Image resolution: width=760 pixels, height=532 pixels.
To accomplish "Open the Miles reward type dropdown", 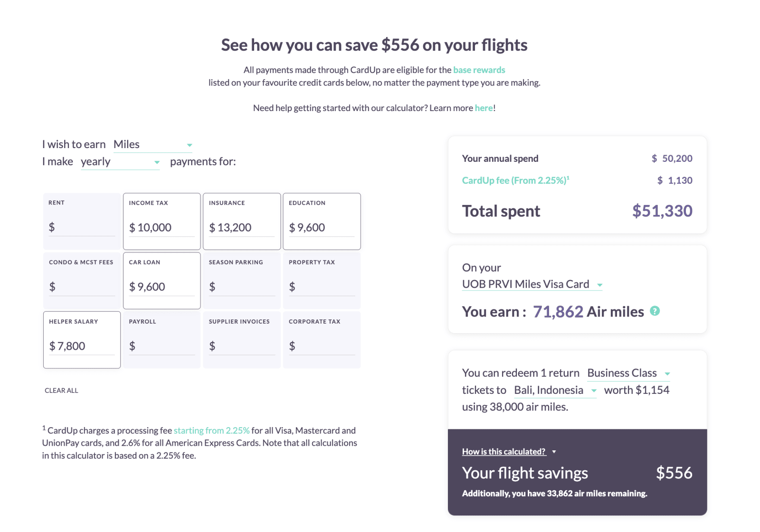I will pyautogui.click(x=152, y=145).
